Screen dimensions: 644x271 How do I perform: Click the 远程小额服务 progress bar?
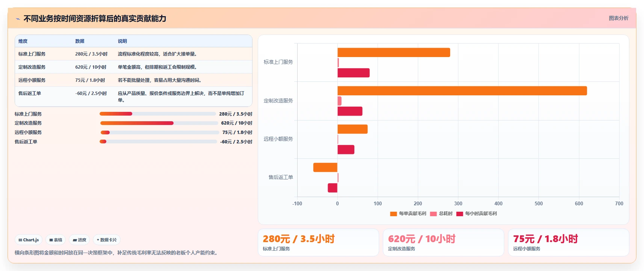point(160,132)
